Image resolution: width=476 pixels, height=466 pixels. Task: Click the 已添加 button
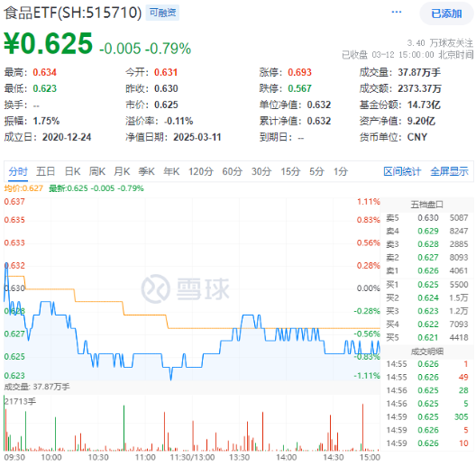(x=446, y=14)
